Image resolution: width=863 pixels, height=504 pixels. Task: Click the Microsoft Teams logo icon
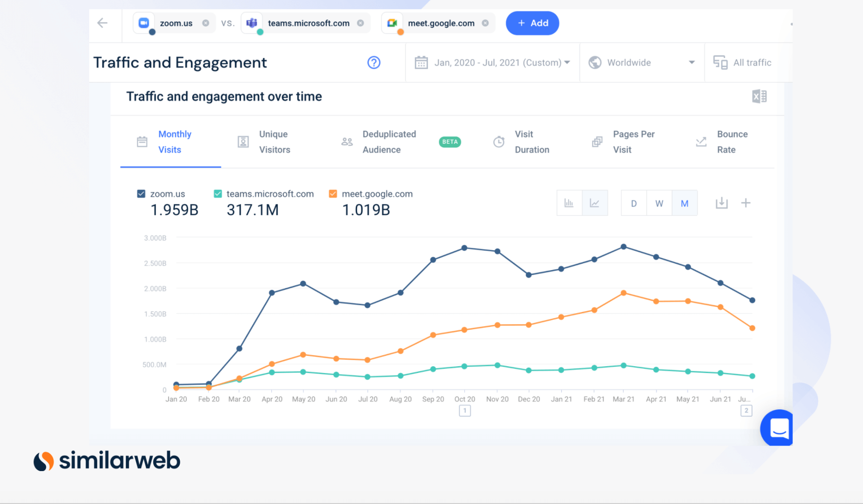pyautogui.click(x=252, y=23)
